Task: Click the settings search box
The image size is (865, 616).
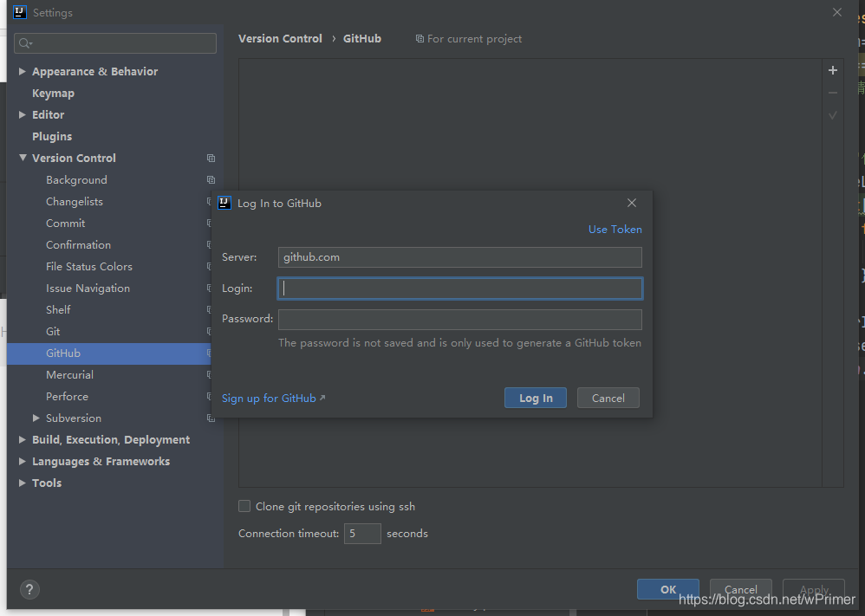Action: pos(115,43)
